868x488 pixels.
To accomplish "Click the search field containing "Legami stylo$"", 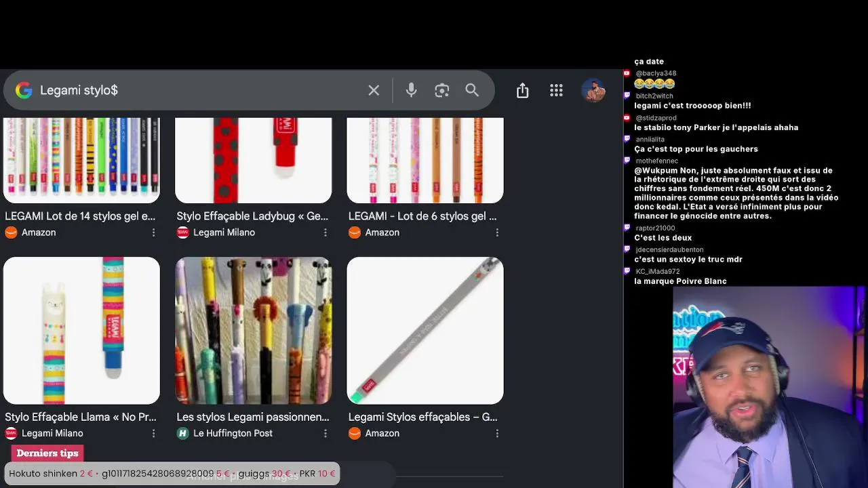I will 249,90.
